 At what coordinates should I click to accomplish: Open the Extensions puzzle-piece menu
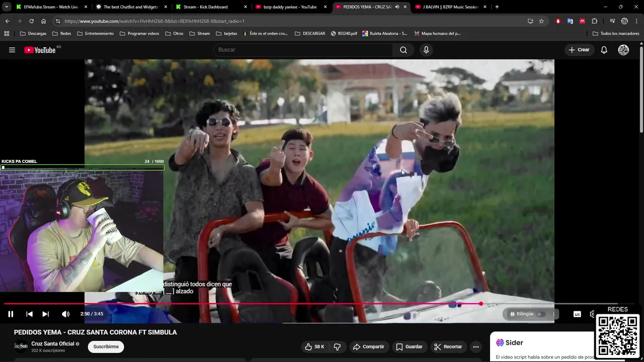click(595, 21)
